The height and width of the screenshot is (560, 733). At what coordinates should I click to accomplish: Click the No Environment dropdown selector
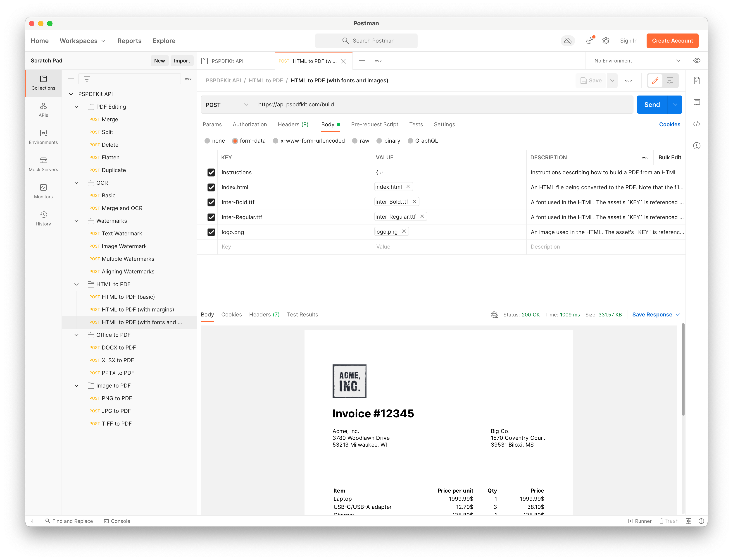[x=637, y=61]
